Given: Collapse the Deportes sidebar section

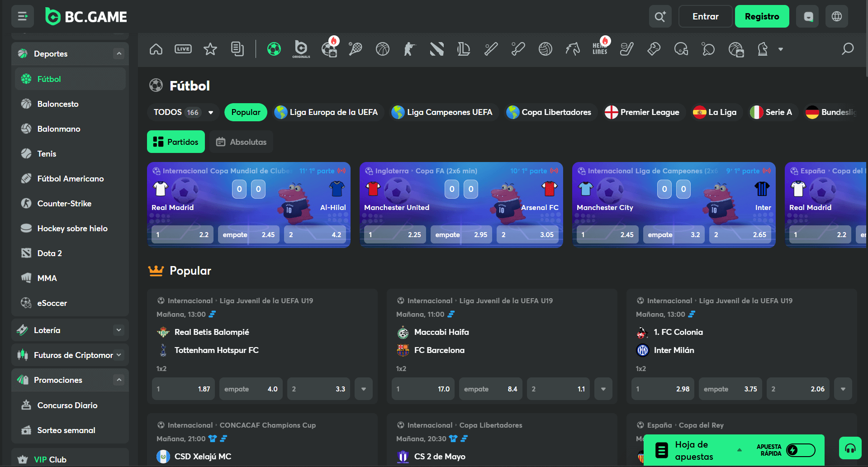Looking at the screenshot, I should [x=119, y=54].
